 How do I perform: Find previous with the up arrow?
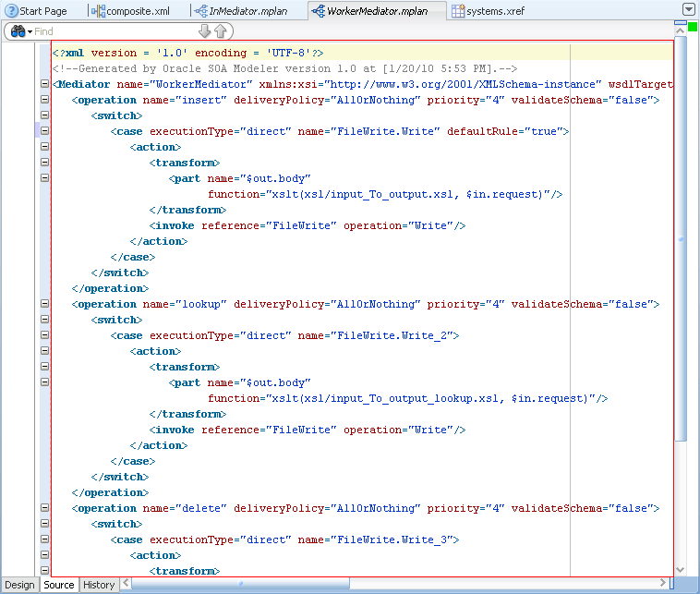click(221, 31)
